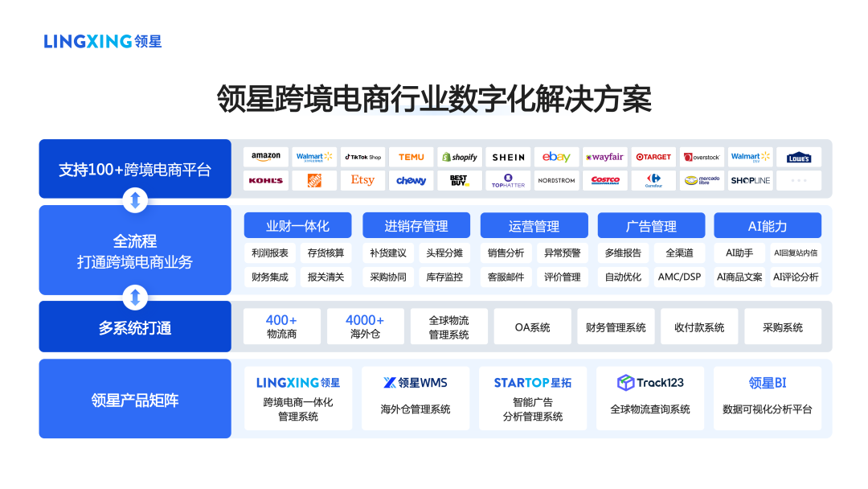Image resolution: width=868 pixels, height=489 pixels.
Task: Switch to the 广告管理 category
Action: pos(651,225)
